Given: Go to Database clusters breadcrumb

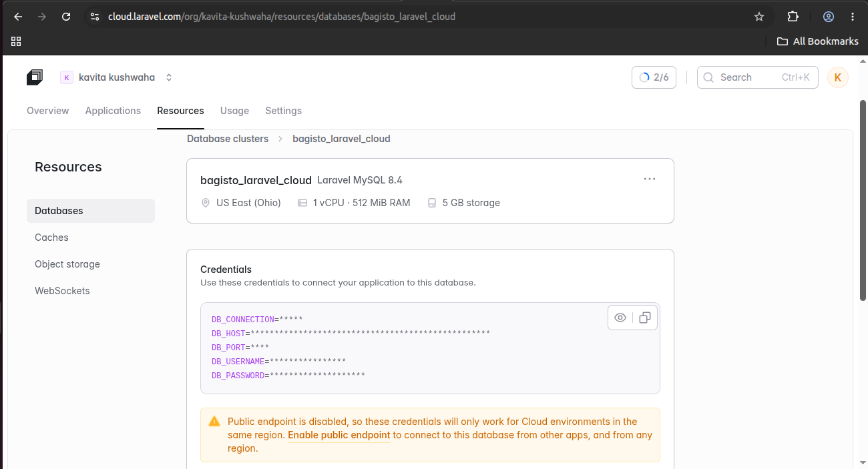Looking at the screenshot, I should coord(228,139).
